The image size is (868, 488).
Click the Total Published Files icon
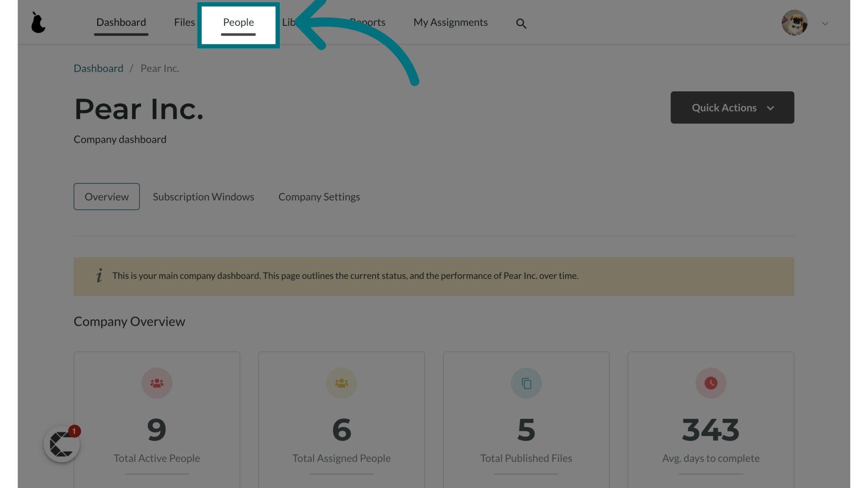coord(526,383)
